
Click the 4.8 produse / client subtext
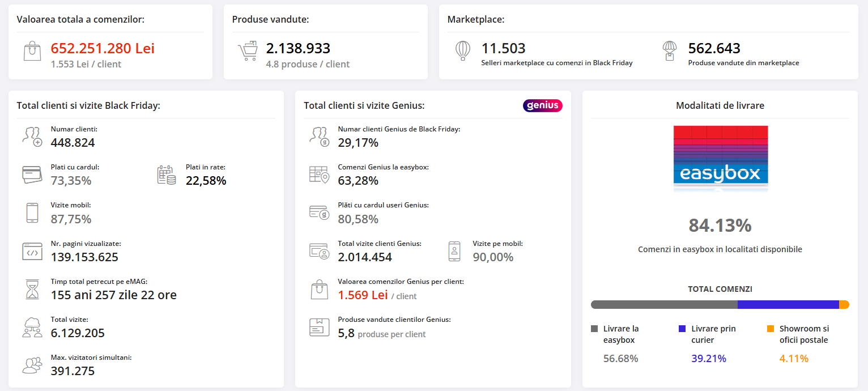(x=308, y=64)
